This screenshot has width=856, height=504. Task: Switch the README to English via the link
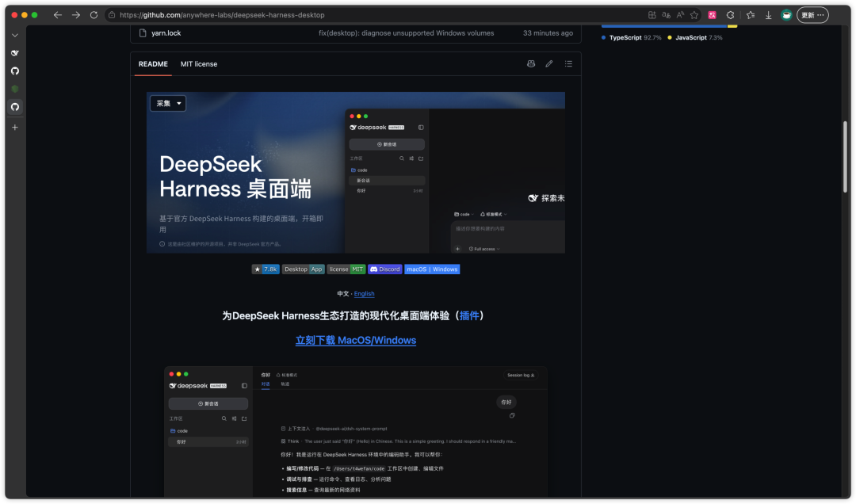tap(364, 294)
